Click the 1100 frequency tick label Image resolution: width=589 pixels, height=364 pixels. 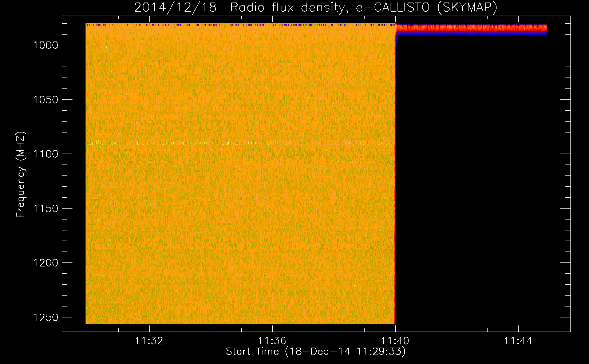tap(46, 154)
